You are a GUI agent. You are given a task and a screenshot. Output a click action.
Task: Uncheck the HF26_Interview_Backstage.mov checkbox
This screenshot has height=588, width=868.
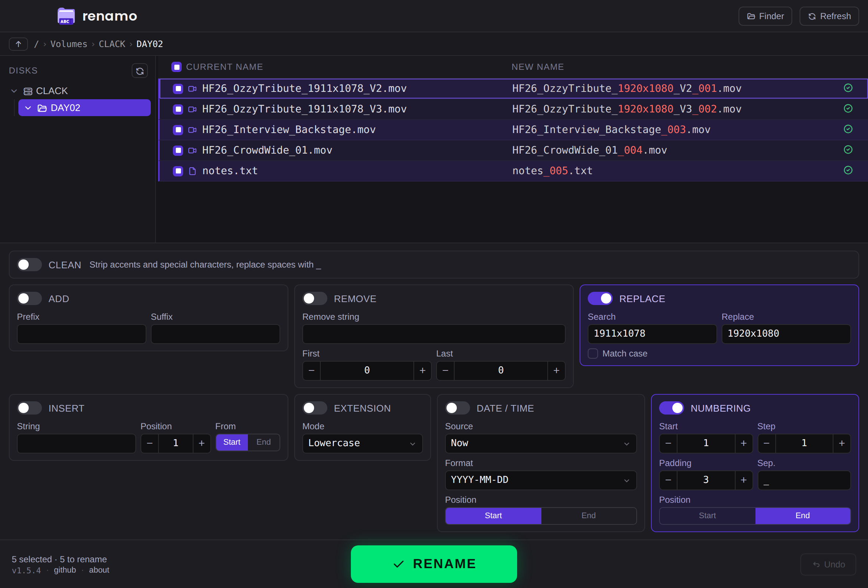[x=178, y=130]
